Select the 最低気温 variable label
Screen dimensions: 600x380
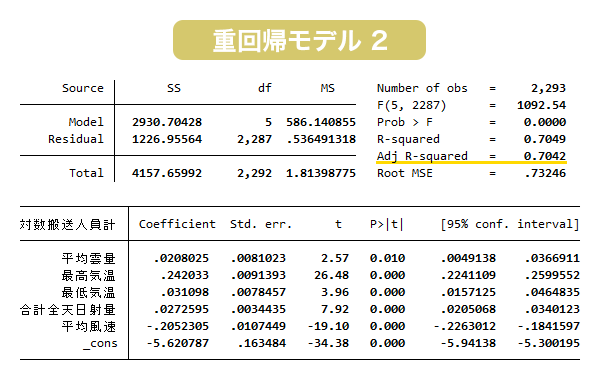click(x=88, y=292)
